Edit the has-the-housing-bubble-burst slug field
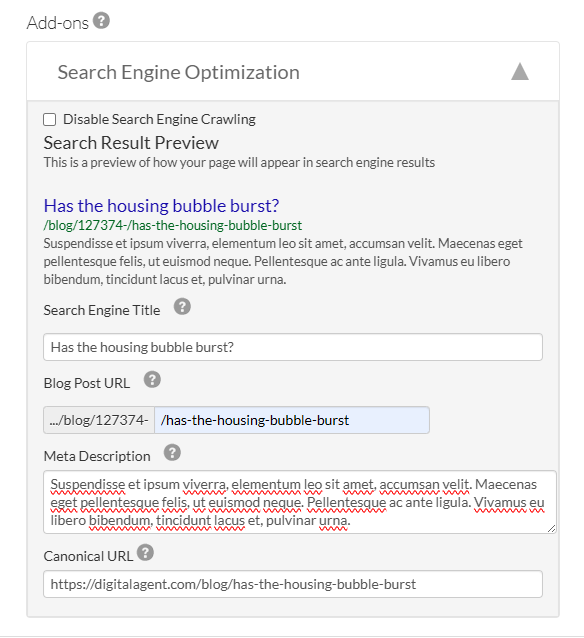Image resolution: width=584 pixels, height=638 pixels. coord(292,420)
